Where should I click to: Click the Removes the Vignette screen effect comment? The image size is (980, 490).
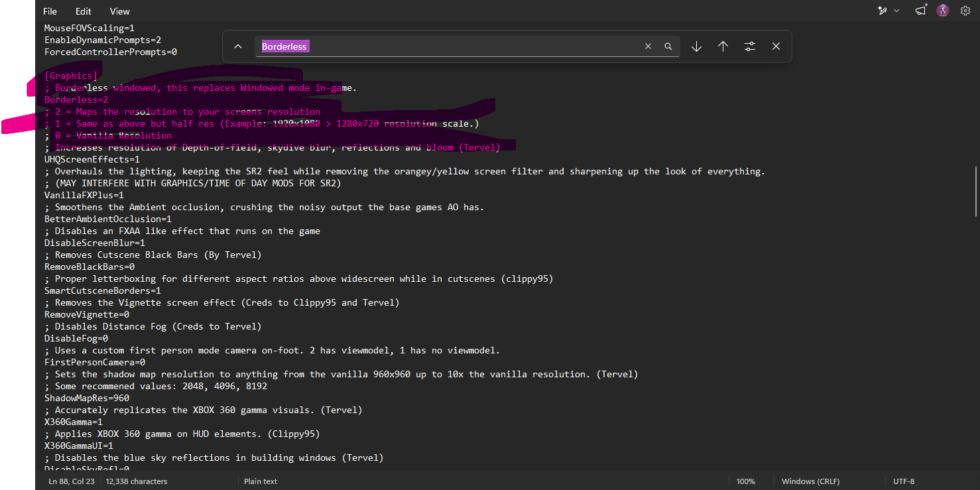[222, 302]
